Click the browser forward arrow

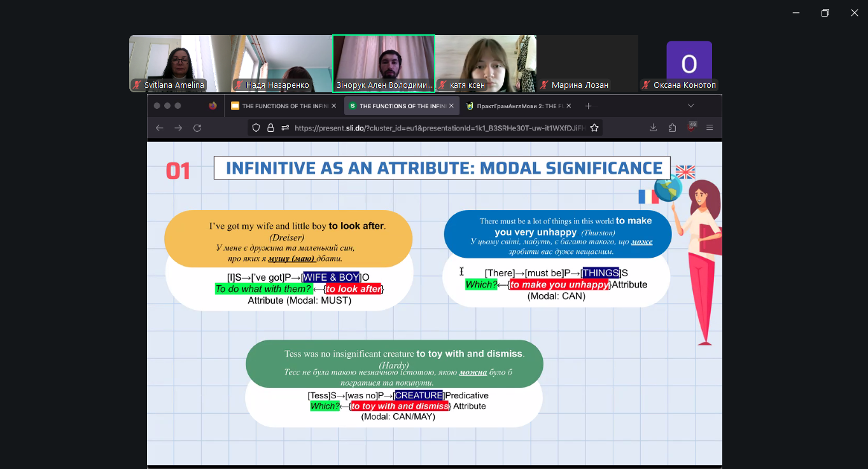[x=179, y=128]
